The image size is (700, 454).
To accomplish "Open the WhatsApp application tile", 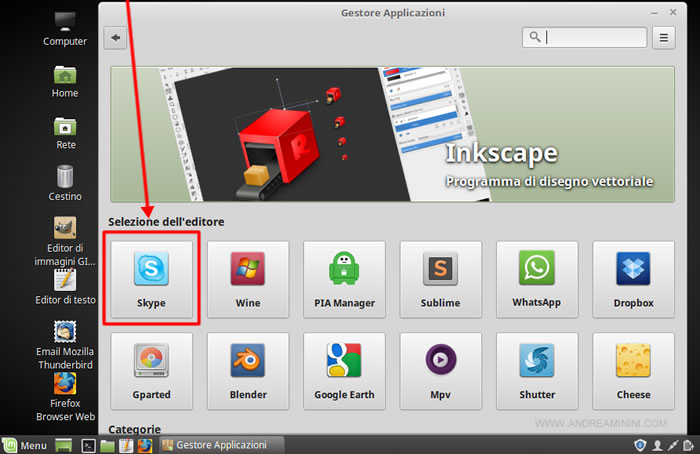I will 536,279.
